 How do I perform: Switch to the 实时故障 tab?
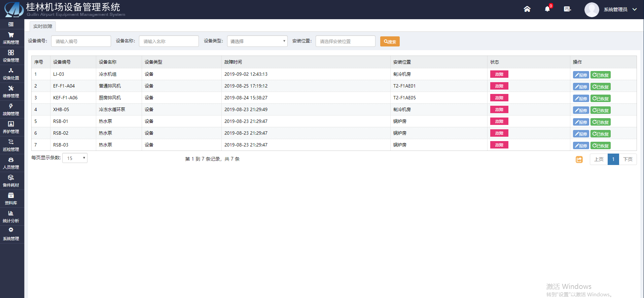(43, 26)
